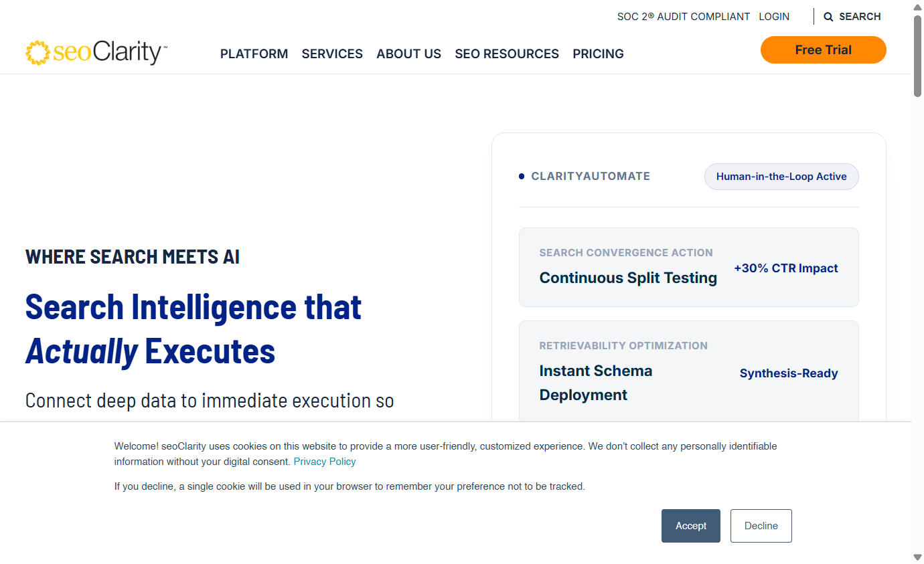Click the Synthesis-Ready text
Screen dimensions: 924x564
pyautogui.click(x=789, y=373)
